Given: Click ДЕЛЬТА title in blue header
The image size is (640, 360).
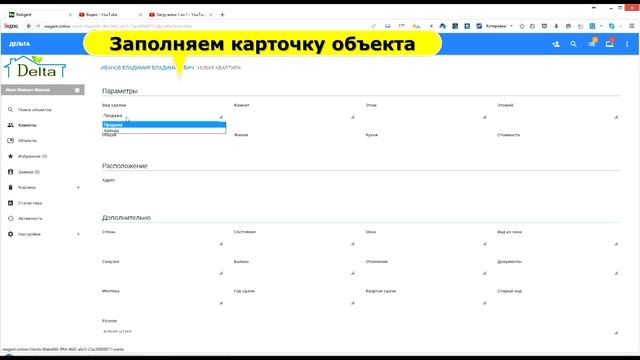Looking at the screenshot, I should point(20,44).
